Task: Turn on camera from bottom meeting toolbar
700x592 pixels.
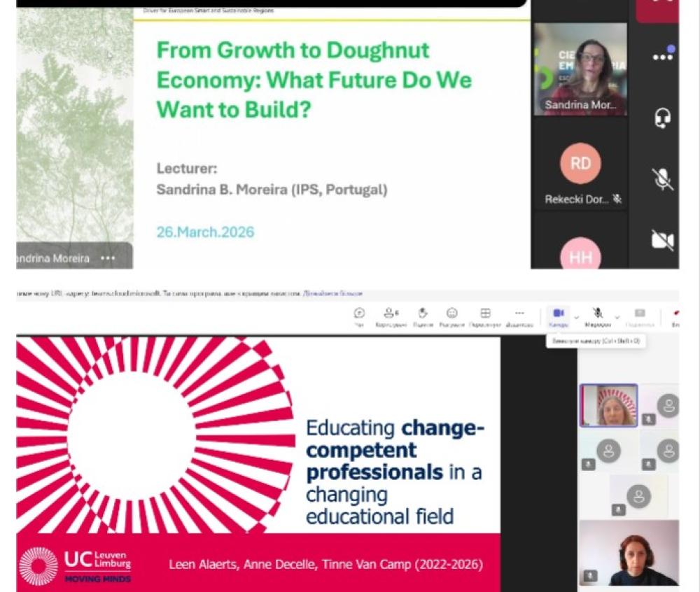Action: point(558,316)
